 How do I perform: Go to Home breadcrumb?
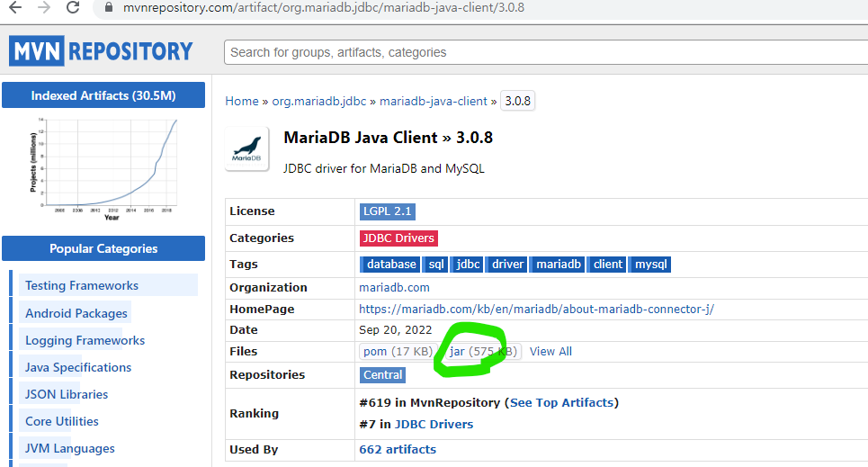(242, 101)
